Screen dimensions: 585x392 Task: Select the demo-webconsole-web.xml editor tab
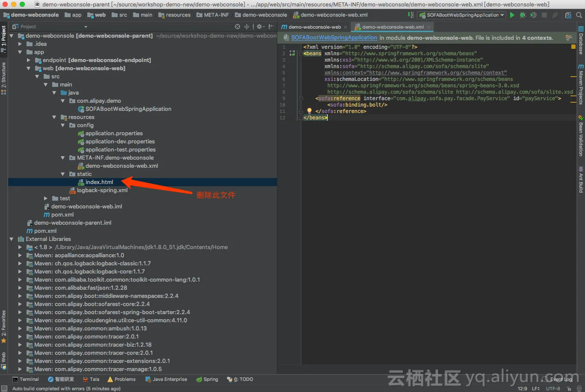click(392, 27)
